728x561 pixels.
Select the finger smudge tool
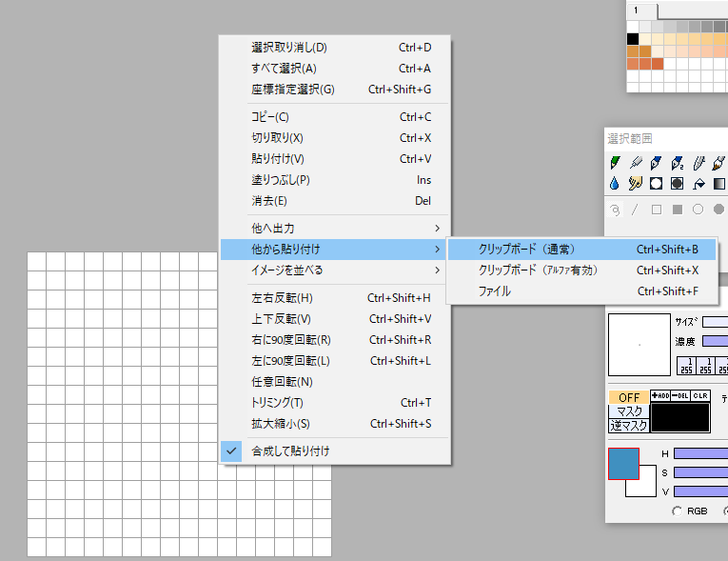point(636,183)
